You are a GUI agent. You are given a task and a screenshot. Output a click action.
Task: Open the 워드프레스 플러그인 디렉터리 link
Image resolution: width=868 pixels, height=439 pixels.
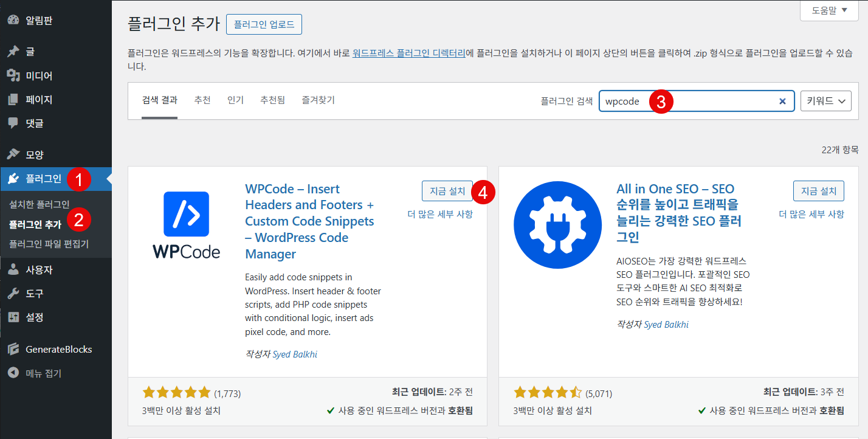tap(408, 54)
